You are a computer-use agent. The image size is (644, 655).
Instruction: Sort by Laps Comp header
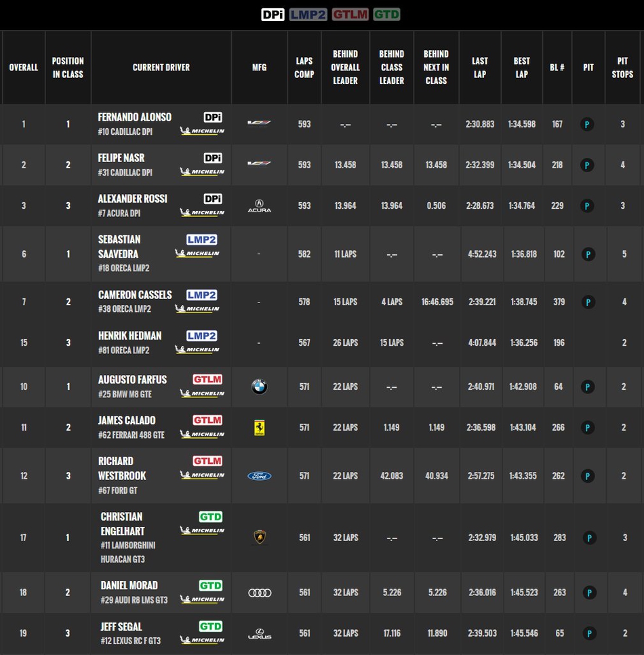click(x=304, y=67)
